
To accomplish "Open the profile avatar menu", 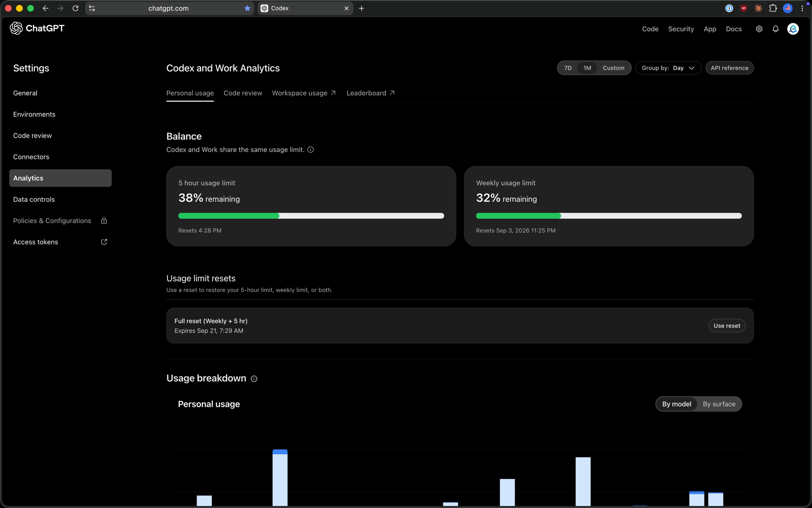I will [x=793, y=29].
